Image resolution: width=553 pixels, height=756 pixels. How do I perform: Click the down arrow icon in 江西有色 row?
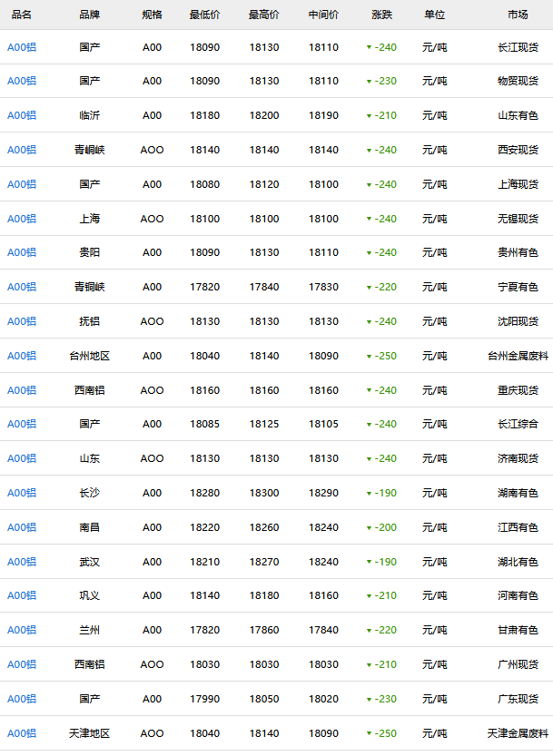pos(369,527)
